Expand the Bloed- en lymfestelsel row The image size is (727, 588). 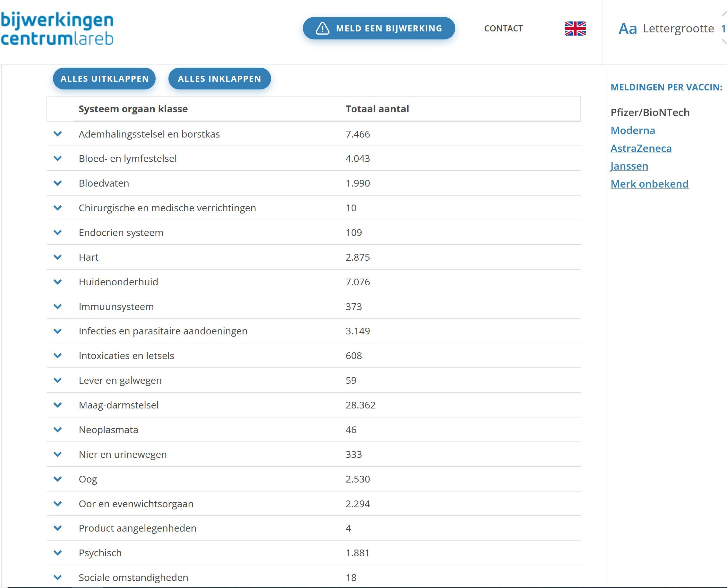click(58, 158)
